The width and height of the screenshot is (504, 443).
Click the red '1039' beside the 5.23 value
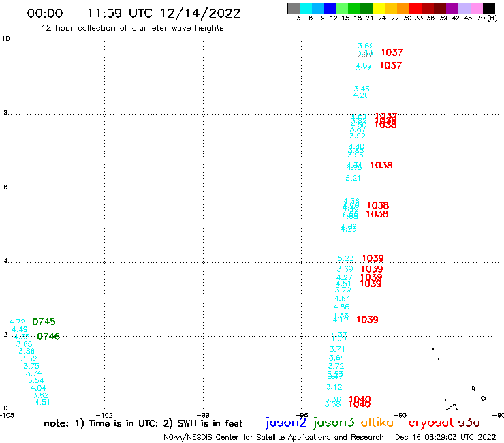[373, 258]
